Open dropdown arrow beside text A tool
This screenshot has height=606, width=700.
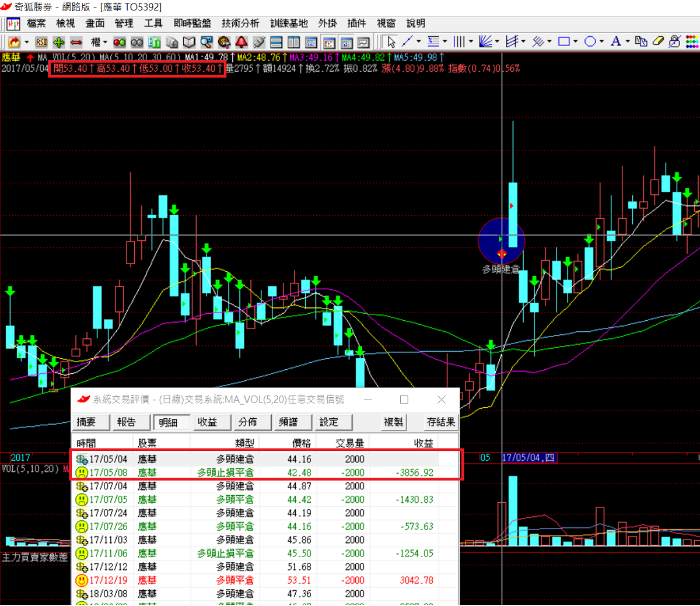pyautogui.click(x=628, y=41)
